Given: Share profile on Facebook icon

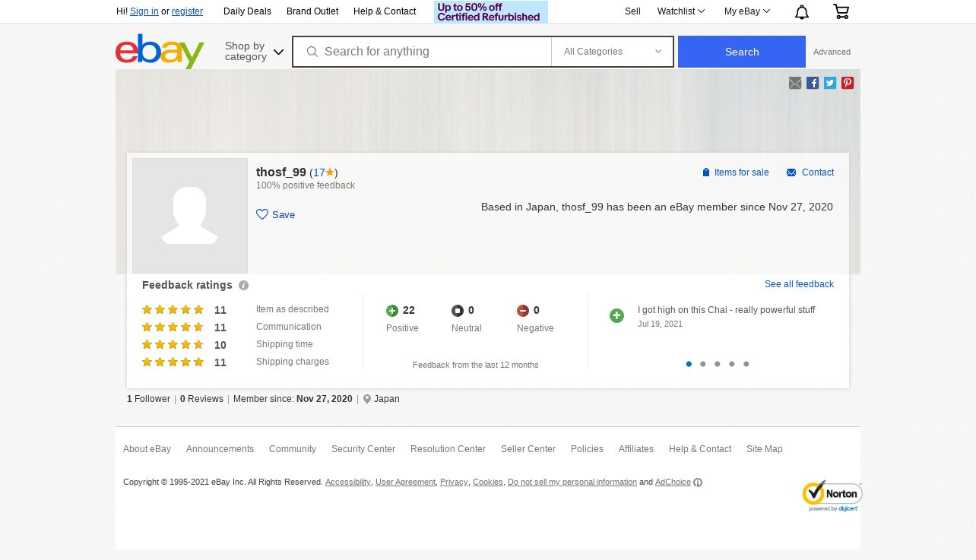Looking at the screenshot, I should point(813,83).
